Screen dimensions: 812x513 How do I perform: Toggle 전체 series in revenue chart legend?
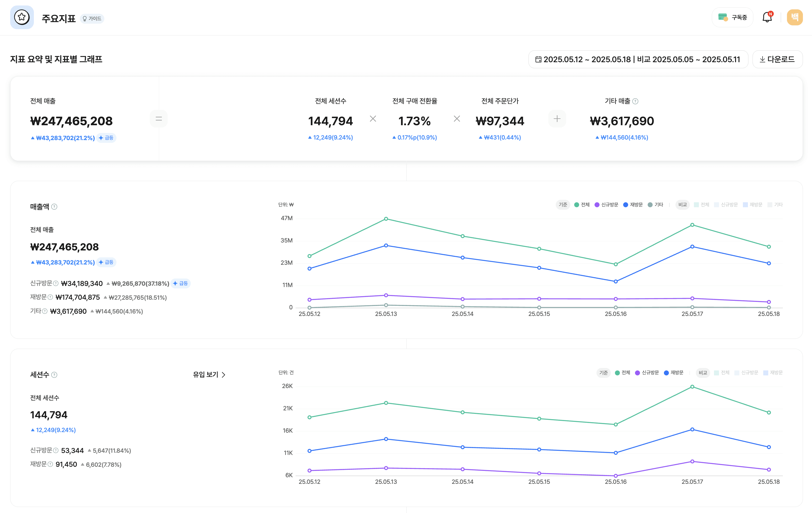582,204
